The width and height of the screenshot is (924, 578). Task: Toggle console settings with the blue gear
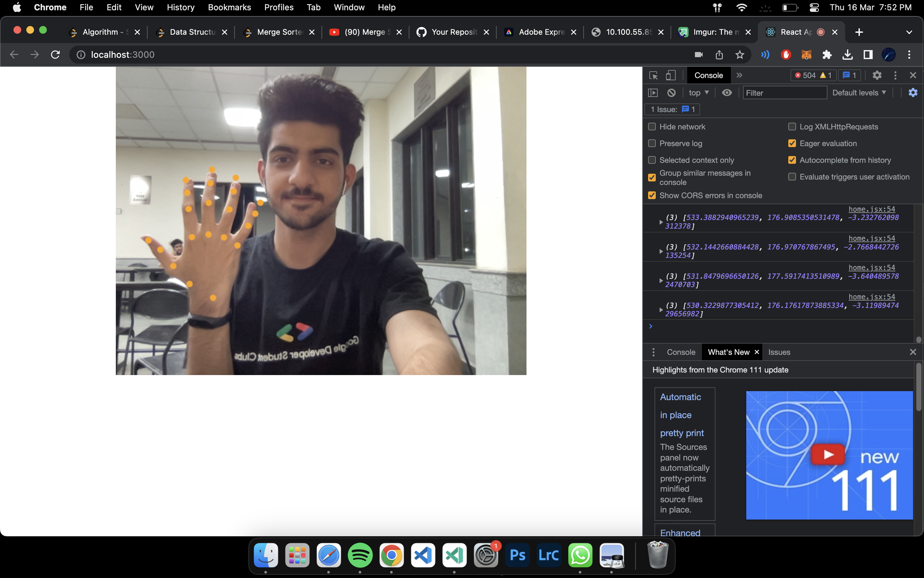pyautogui.click(x=913, y=92)
